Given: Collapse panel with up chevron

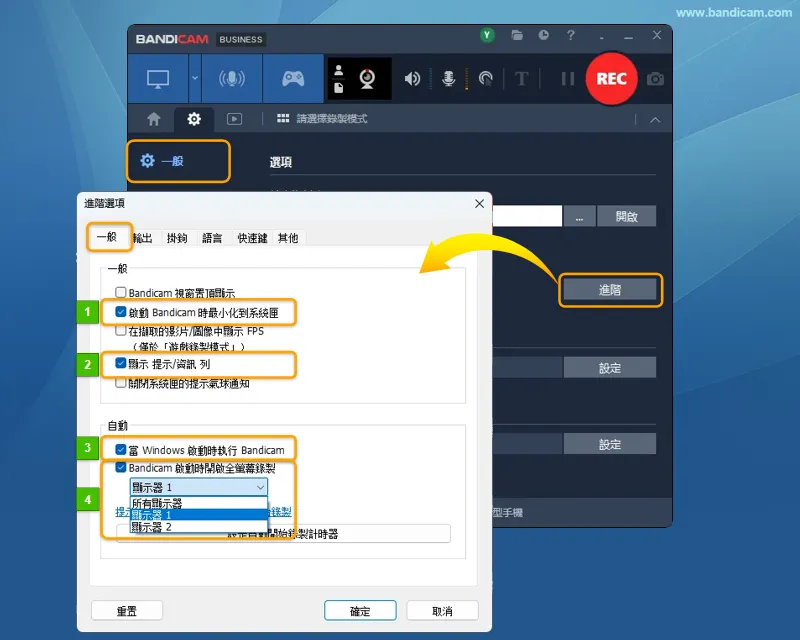Looking at the screenshot, I should pyautogui.click(x=655, y=120).
